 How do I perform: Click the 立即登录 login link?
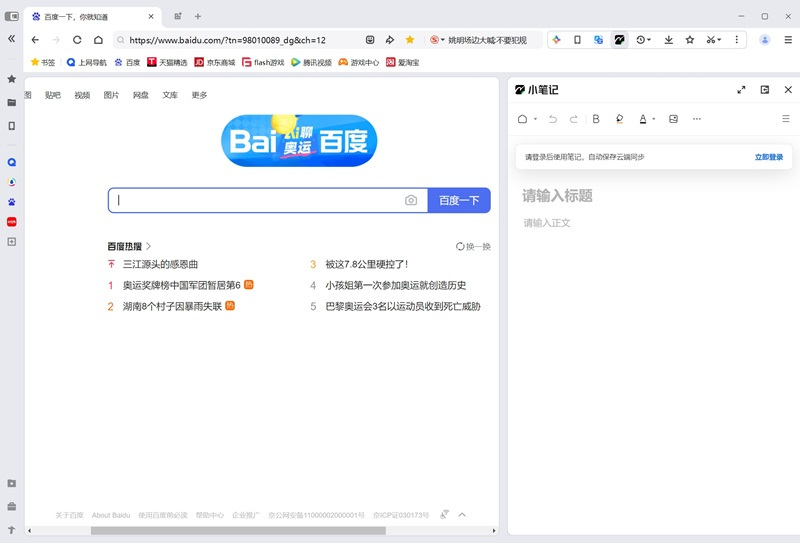click(x=769, y=157)
